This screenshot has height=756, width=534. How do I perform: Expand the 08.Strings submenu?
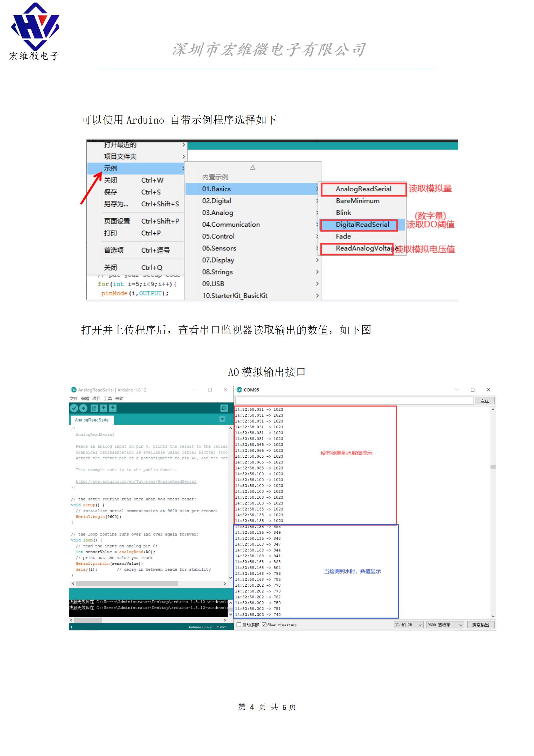pyautogui.click(x=253, y=272)
